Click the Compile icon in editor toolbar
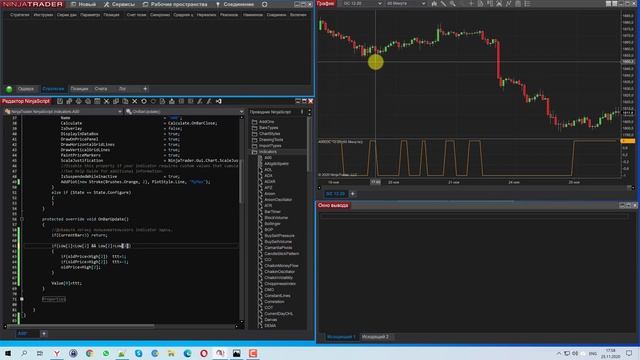Viewport: 640px width, 360px height. [x=172, y=101]
